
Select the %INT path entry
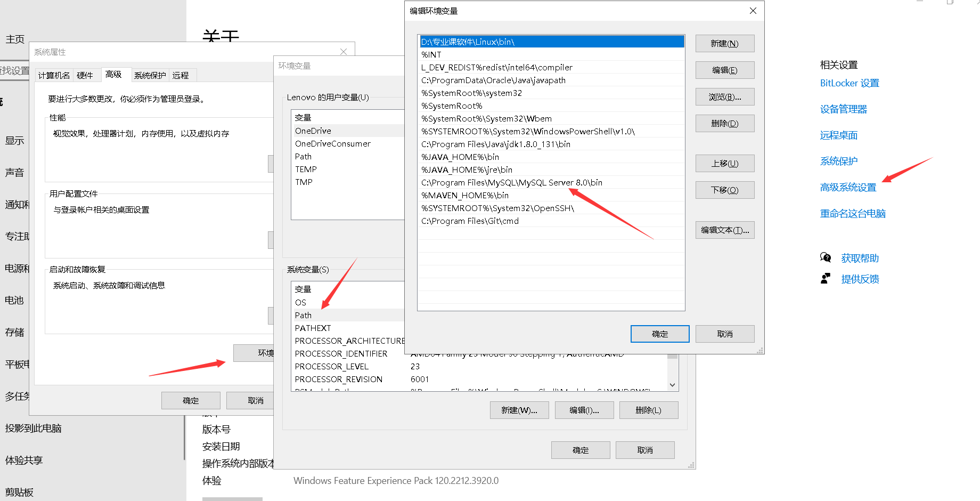551,54
